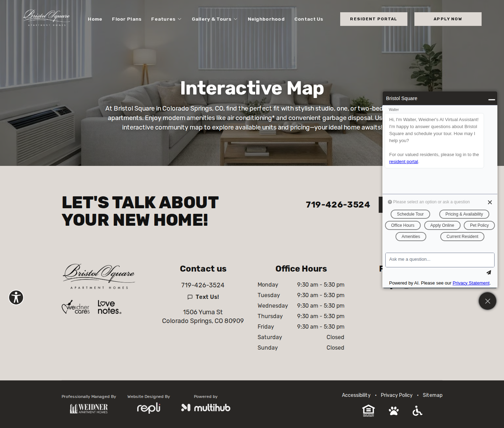Send chat message with paper plane icon
The image size is (504, 428).
489,272
